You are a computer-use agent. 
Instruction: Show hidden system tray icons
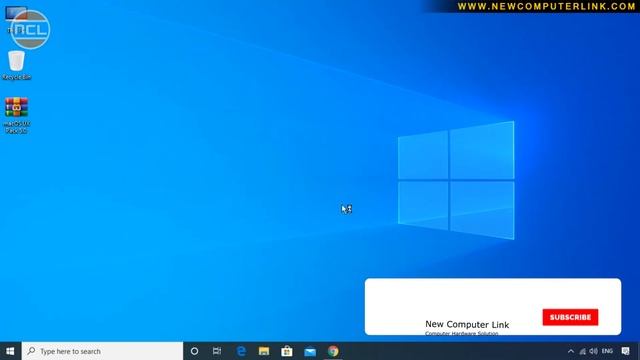[x=571, y=351]
